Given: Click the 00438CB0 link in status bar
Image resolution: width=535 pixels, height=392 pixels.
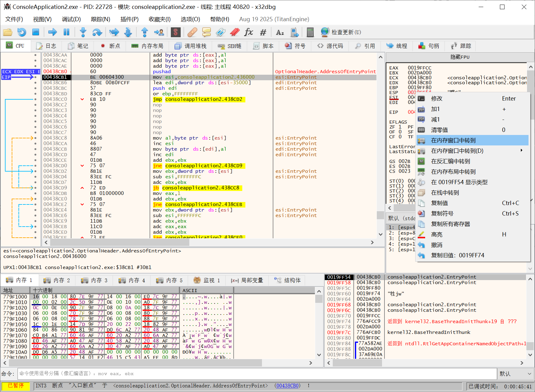Looking at the screenshot, I should pyautogui.click(x=287, y=386).
